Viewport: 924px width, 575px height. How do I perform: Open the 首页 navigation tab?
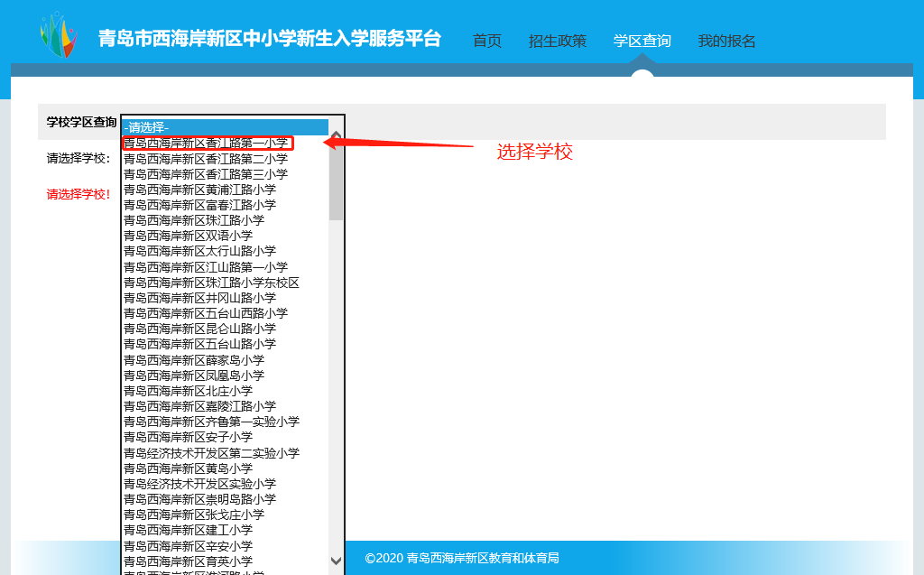pyautogui.click(x=487, y=41)
